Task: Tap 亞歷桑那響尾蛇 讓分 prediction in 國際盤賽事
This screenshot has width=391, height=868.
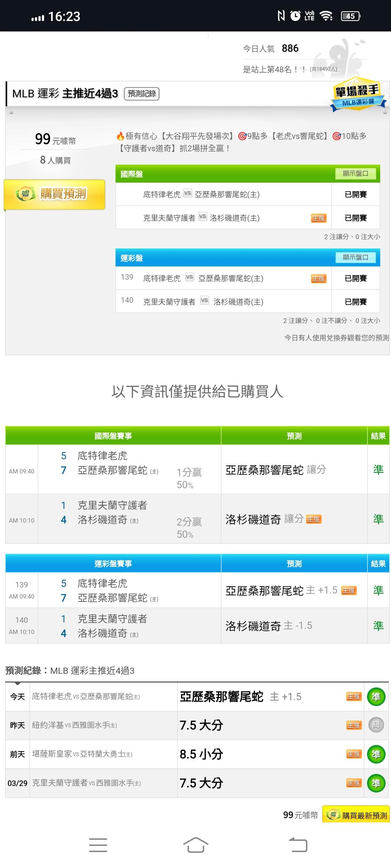Action: [x=276, y=470]
